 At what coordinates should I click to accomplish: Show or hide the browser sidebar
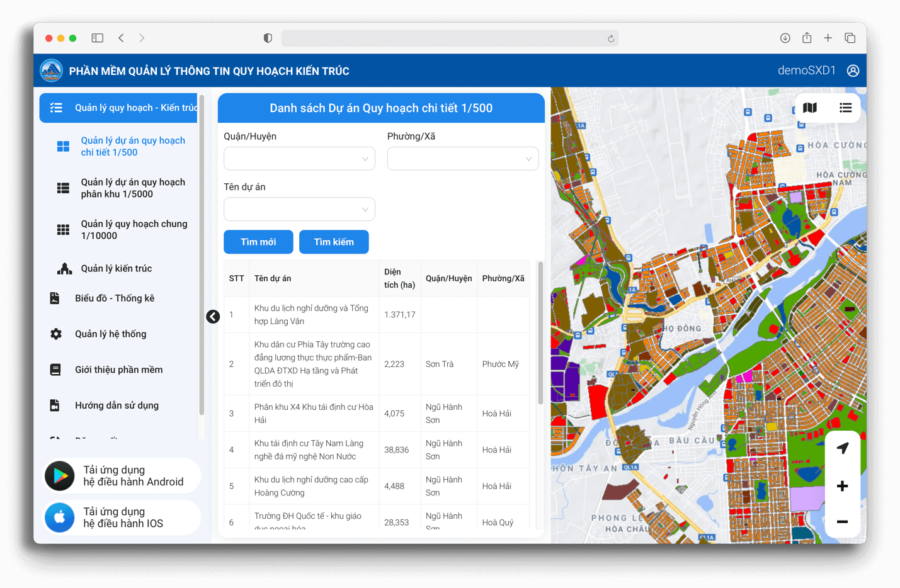97,38
